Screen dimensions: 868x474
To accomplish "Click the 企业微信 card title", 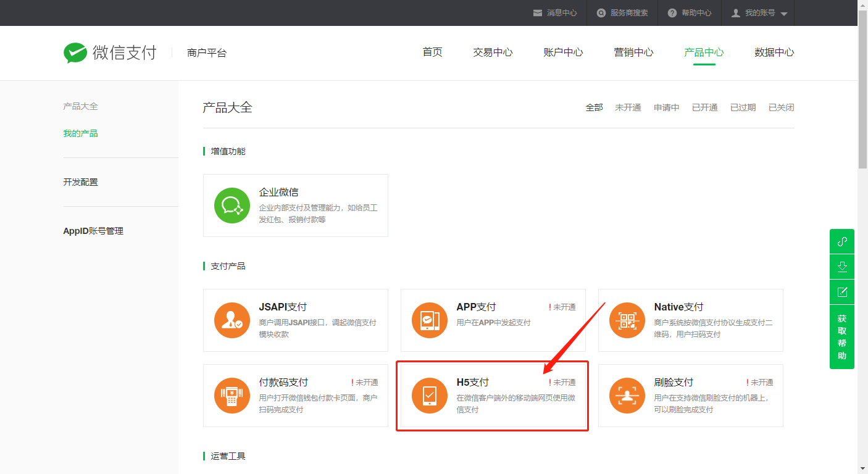I will tap(278, 193).
